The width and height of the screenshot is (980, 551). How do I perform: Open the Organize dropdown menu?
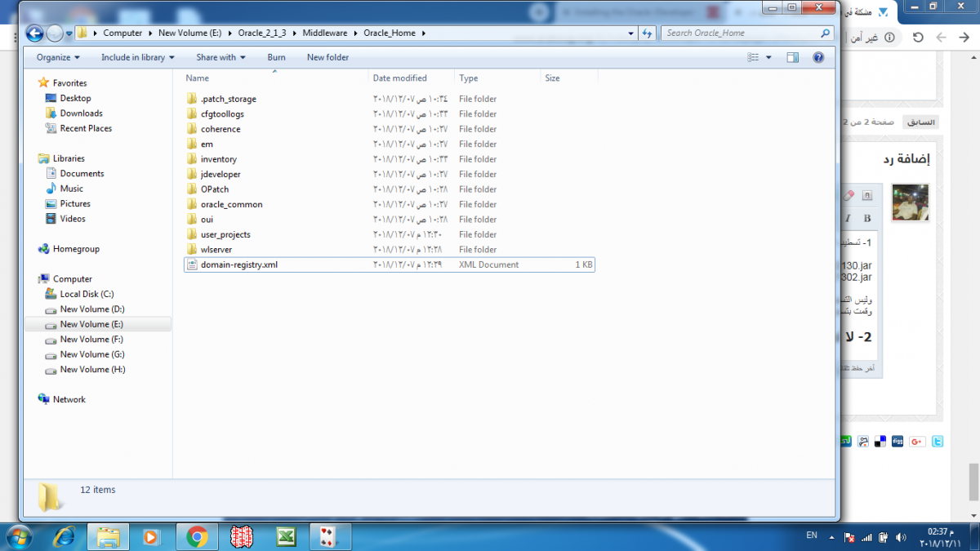click(58, 57)
